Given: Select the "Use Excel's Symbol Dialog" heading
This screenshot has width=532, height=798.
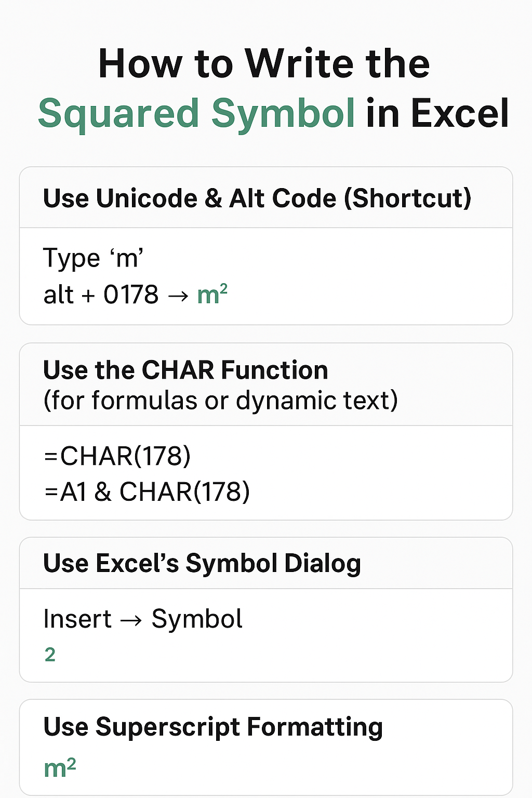Looking at the screenshot, I should [202, 563].
